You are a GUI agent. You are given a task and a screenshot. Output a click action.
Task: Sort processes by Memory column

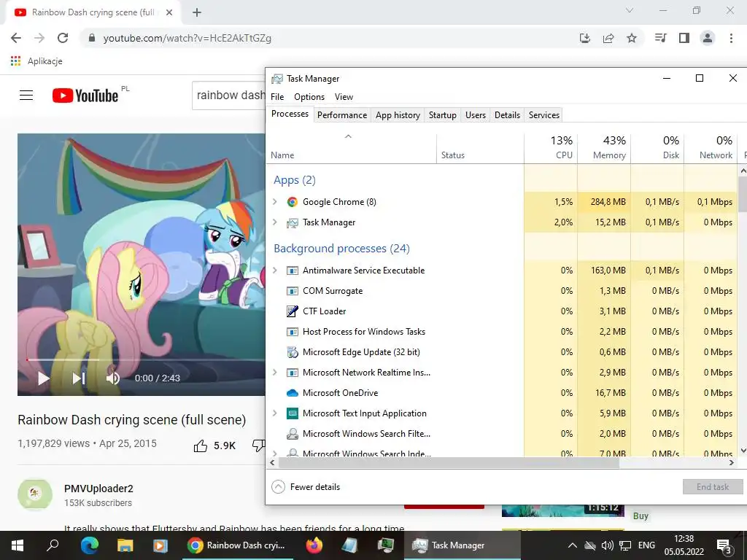pyautogui.click(x=605, y=148)
